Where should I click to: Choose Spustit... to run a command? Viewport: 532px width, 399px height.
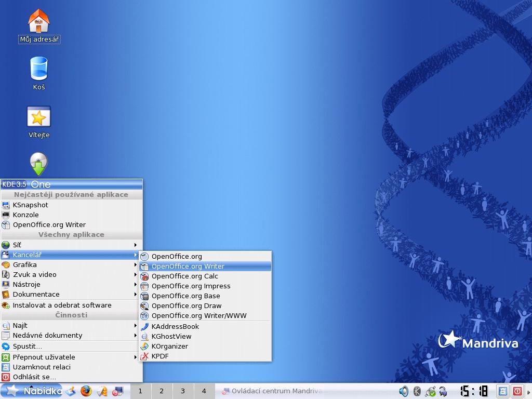point(72,347)
